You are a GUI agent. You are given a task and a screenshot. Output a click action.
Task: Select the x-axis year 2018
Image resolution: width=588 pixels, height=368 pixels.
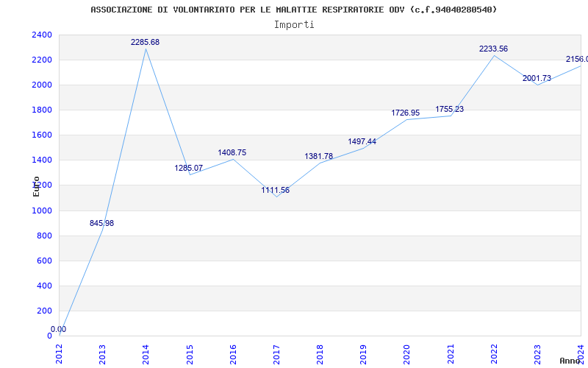point(320,354)
